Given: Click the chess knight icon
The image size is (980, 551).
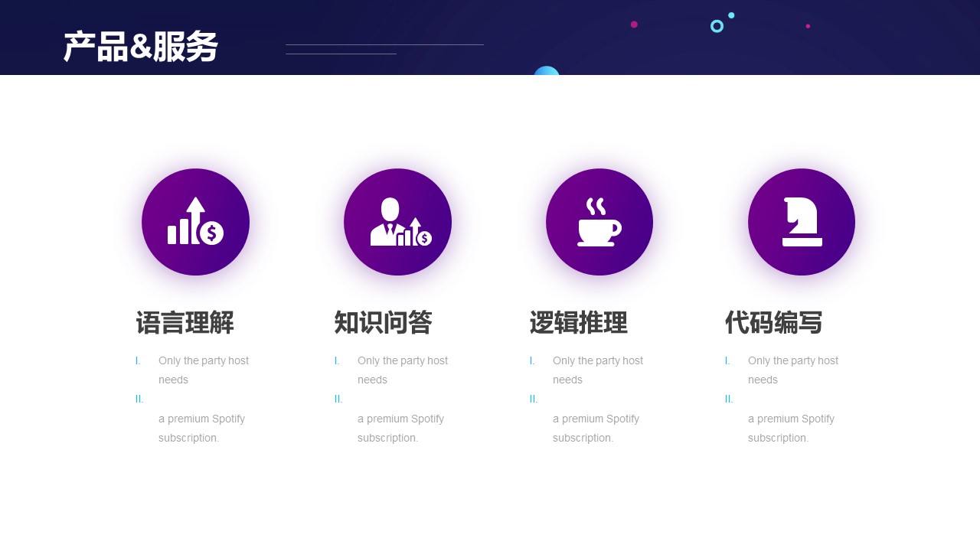Looking at the screenshot, I should 802,222.
